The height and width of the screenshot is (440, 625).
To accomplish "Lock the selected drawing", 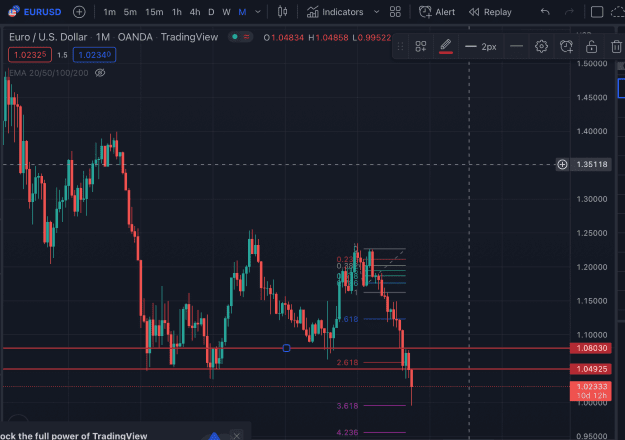I will 591,47.
